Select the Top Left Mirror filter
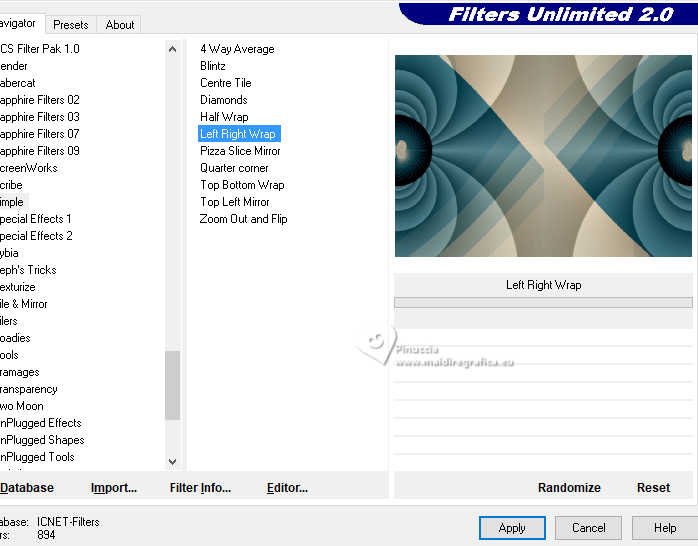The height and width of the screenshot is (546, 698). (x=235, y=202)
